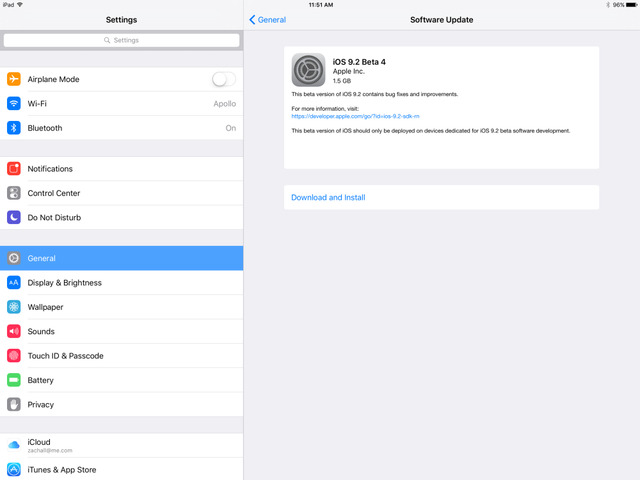Tap the search magnifier icon
Screen dimensions: 640x480
pos(107,40)
